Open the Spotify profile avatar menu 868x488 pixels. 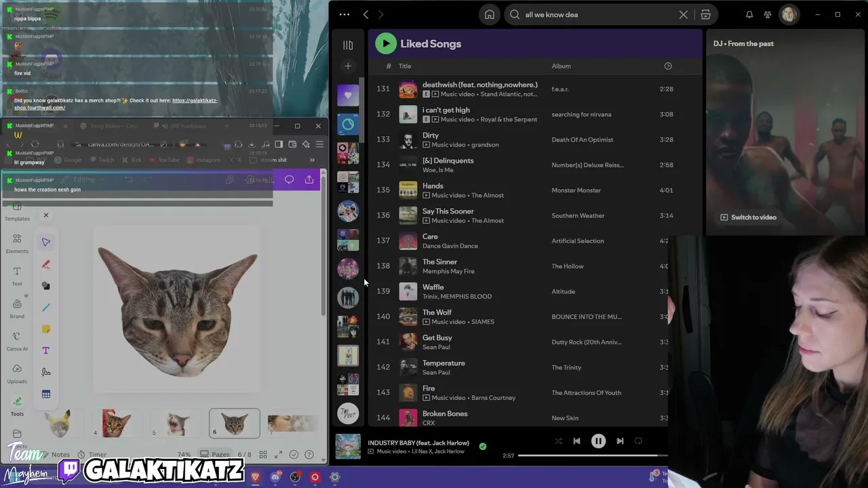pyautogui.click(x=789, y=14)
